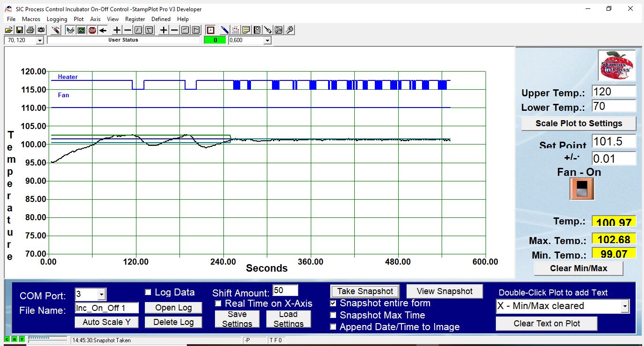Click the +/- tolerance input field
The height and width of the screenshot is (346, 644).
pyautogui.click(x=614, y=159)
